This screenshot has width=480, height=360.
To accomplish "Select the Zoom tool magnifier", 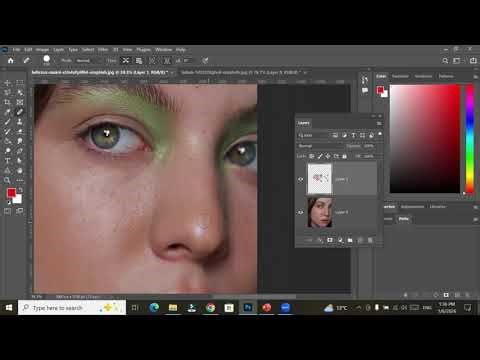I will pyautogui.click(x=7, y=180).
